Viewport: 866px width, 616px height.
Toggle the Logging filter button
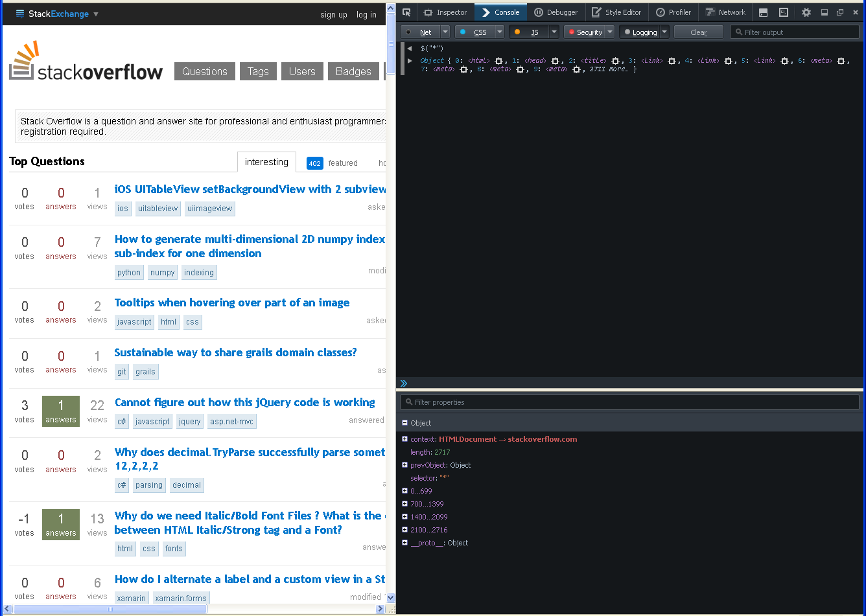coord(639,32)
